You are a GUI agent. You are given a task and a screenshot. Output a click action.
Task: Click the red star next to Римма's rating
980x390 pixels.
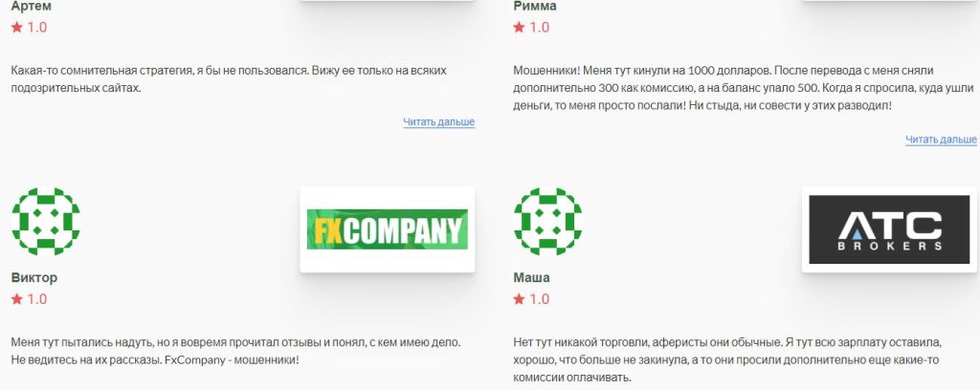[x=519, y=27]
